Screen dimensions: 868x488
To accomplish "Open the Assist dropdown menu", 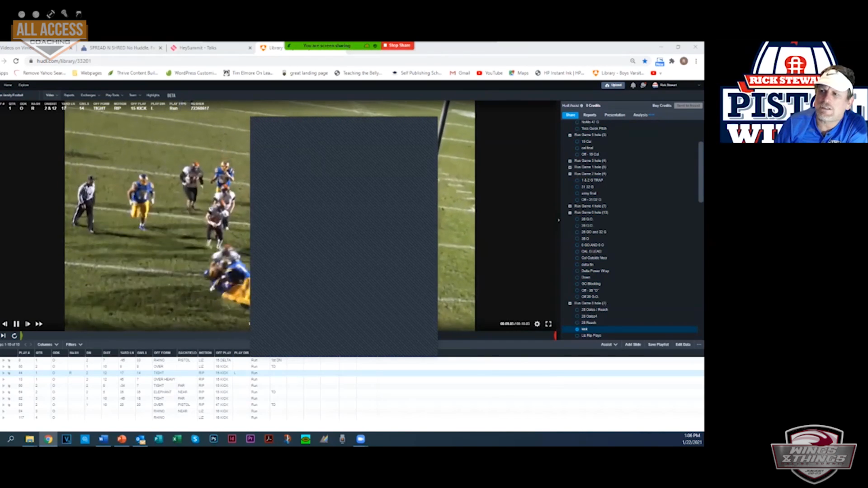I will [x=609, y=344].
